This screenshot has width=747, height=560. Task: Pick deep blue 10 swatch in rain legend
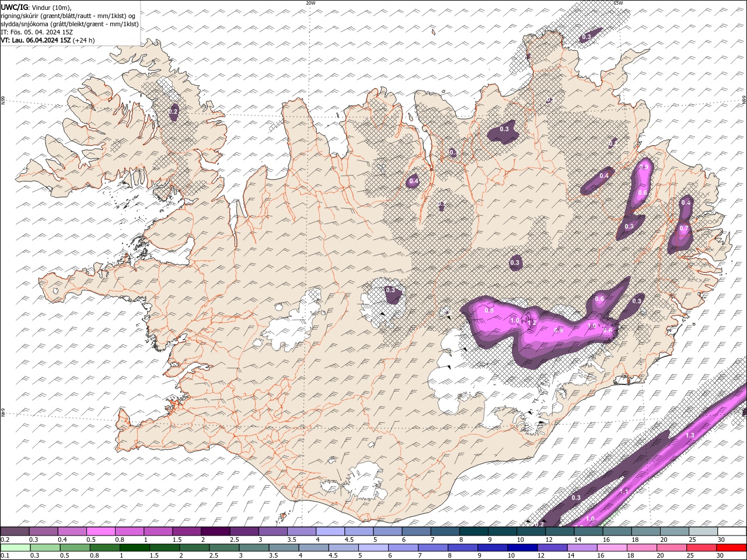(522, 548)
